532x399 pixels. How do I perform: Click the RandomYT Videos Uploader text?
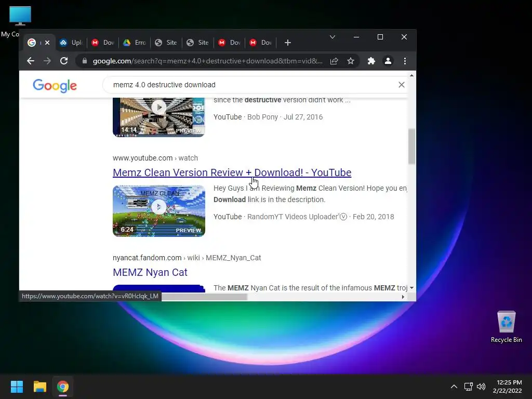(292, 217)
